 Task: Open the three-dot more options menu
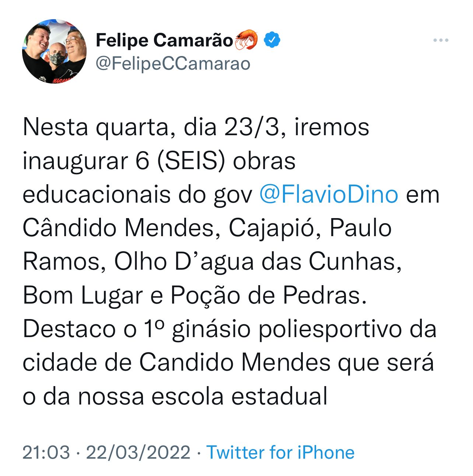[x=441, y=40]
